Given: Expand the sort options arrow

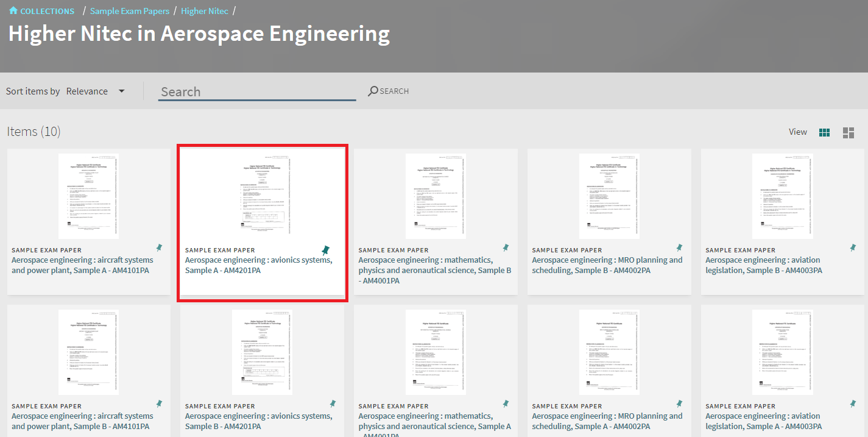Looking at the screenshot, I should [121, 90].
